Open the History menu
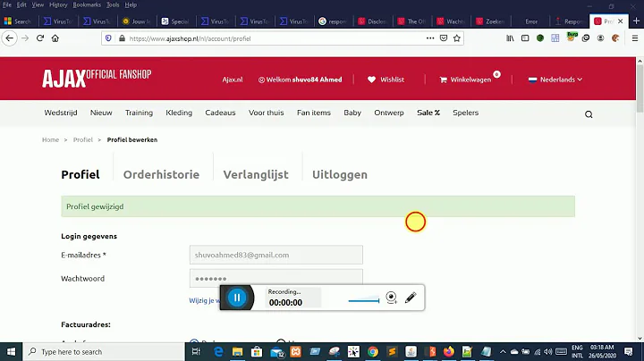This screenshot has height=361, width=644. point(58,5)
